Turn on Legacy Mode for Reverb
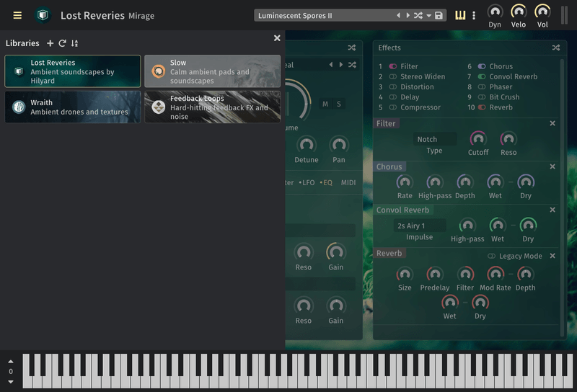This screenshot has height=392, width=577. [x=491, y=256]
